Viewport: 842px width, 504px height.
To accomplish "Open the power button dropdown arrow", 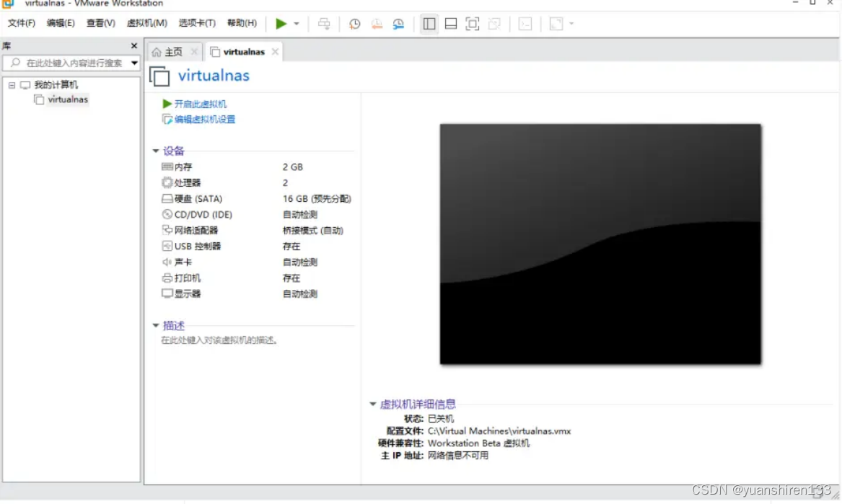I will (295, 24).
